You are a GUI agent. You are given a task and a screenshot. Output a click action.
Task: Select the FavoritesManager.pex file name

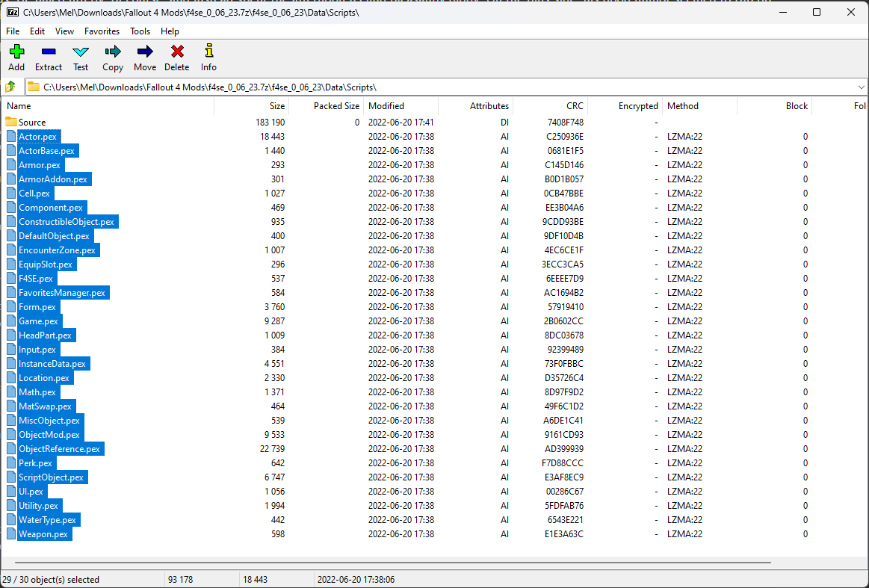point(62,293)
